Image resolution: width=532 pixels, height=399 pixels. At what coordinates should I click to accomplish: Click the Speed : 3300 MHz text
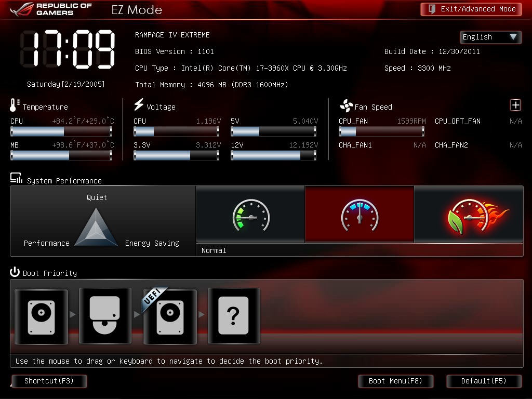tap(417, 68)
